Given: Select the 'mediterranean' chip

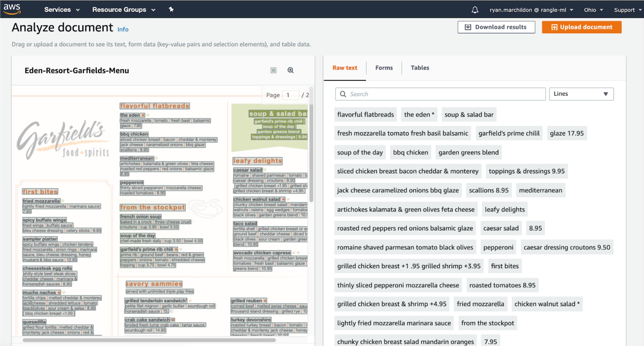Looking at the screenshot, I should [x=541, y=190].
